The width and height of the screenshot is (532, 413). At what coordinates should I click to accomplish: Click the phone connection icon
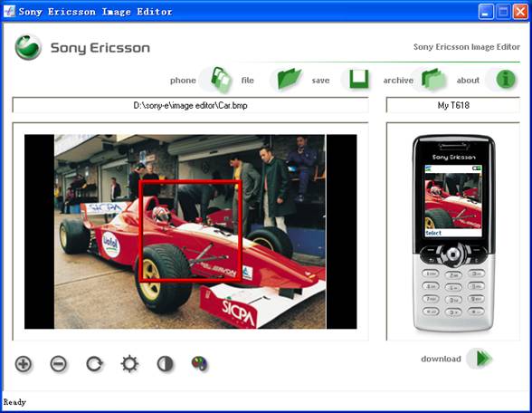tap(221, 80)
